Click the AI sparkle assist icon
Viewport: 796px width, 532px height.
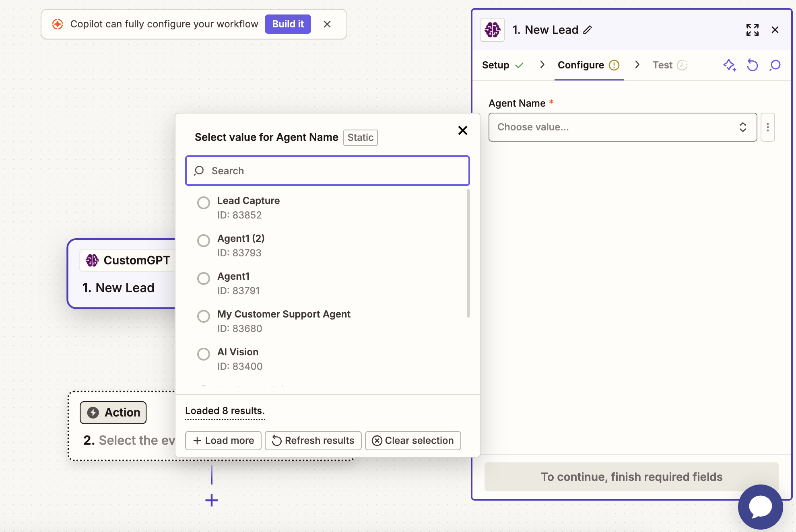click(x=729, y=65)
